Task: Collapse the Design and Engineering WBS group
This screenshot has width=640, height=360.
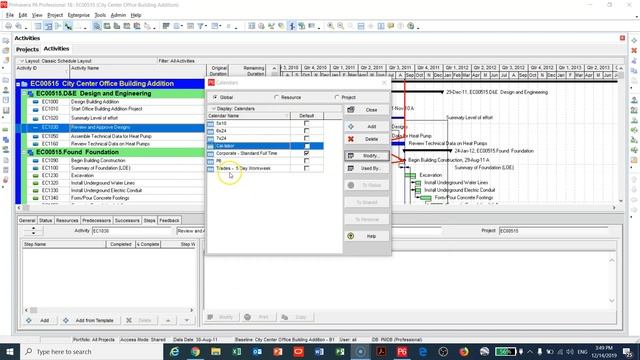Action: pos(24,94)
